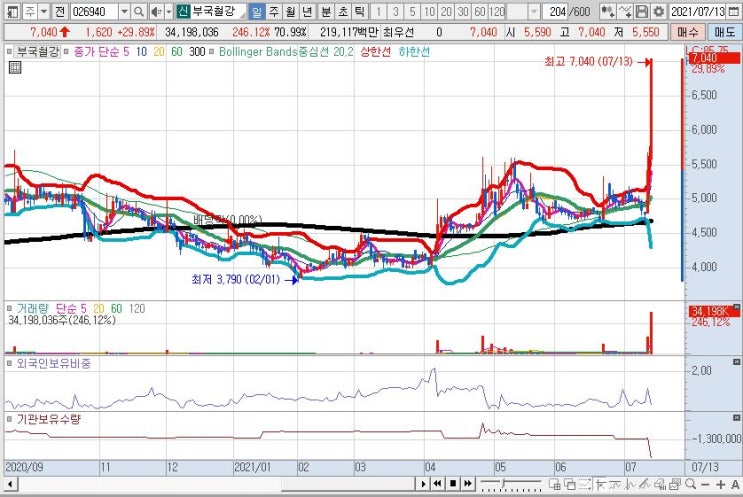Click the add indicator chart icon
The height and width of the screenshot is (497, 743).
tap(607, 11)
